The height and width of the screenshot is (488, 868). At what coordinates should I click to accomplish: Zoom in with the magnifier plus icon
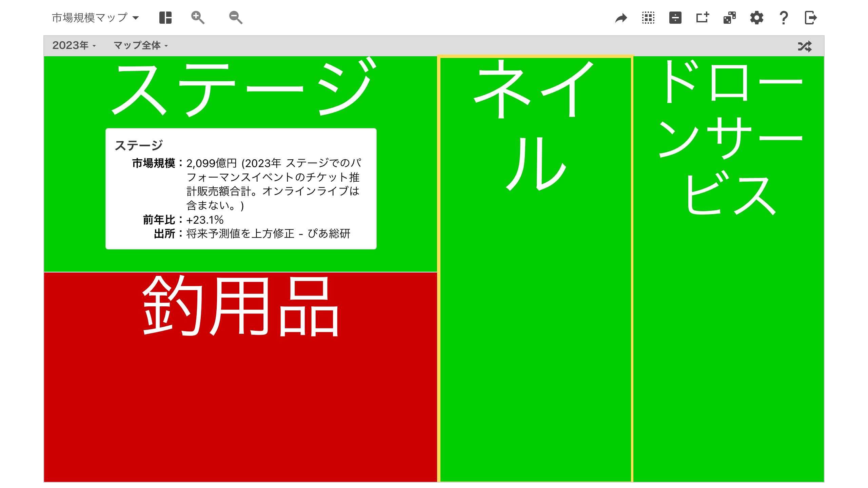click(198, 18)
